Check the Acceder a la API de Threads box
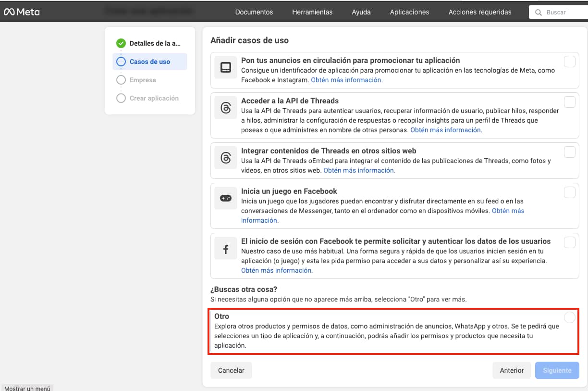 click(569, 102)
